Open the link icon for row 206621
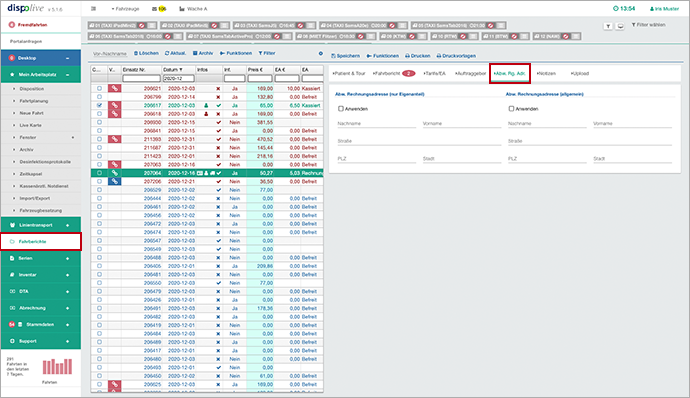This screenshot has height=398, width=690. coord(114,88)
